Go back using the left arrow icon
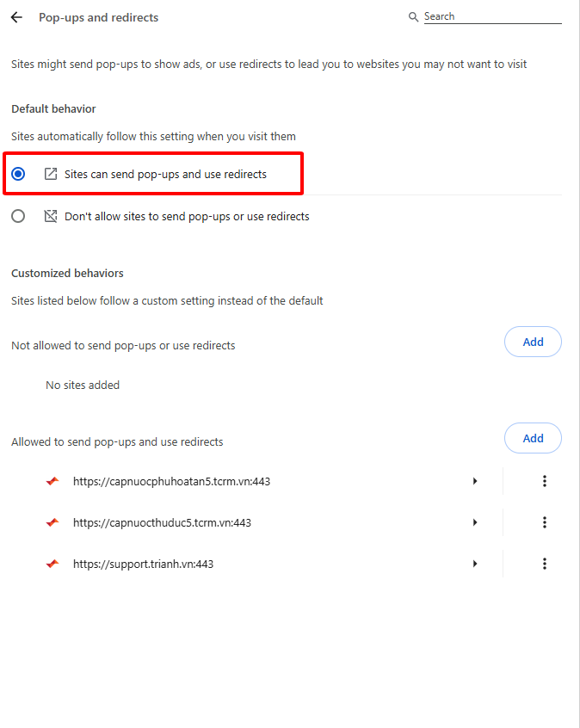The width and height of the screenshot is (580, 728). [16, 18]
